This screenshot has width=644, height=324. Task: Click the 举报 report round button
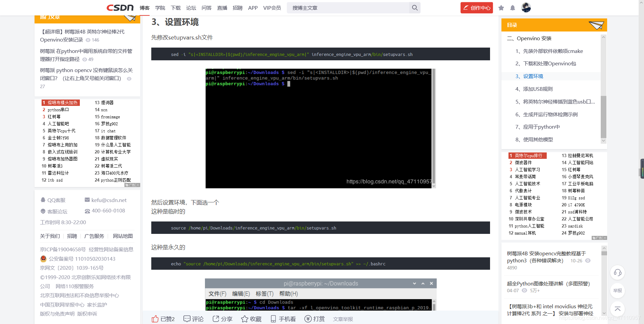(618, 290)
